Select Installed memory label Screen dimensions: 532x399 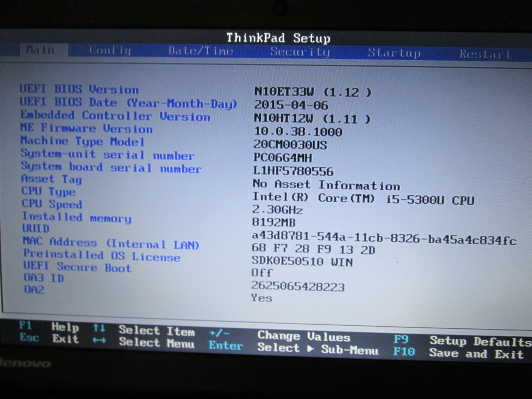(77, 217)
